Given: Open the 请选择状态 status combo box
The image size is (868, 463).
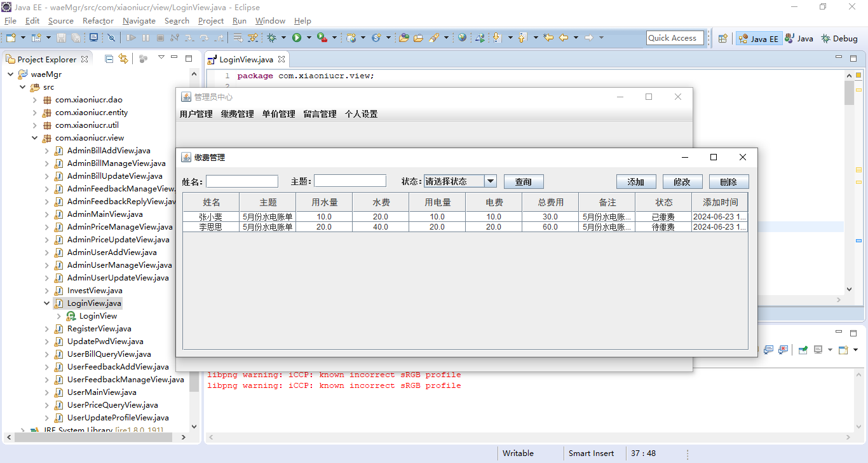Looking at the screenshot, I should (x=460, y=181).
